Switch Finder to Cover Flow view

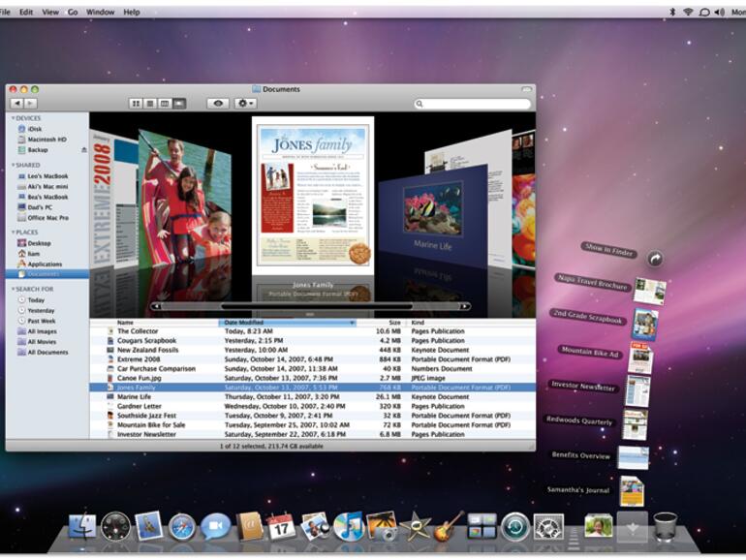tap(179, 104)
